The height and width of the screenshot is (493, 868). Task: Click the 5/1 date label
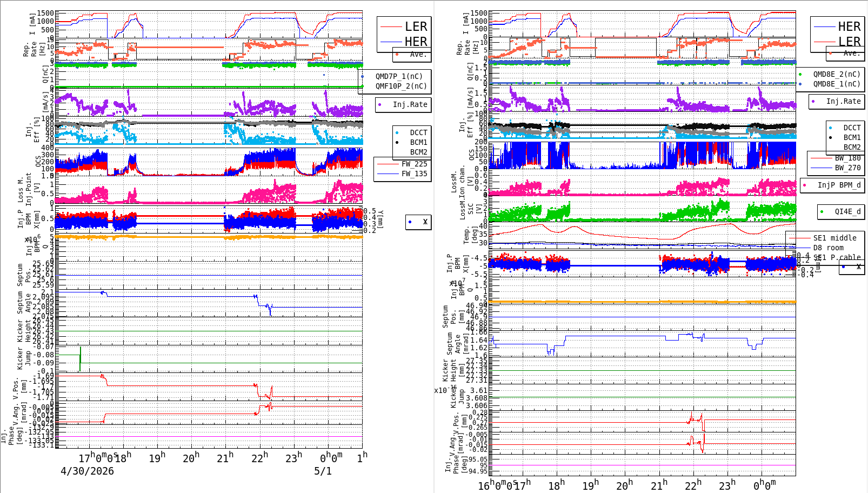pos(323,471)
